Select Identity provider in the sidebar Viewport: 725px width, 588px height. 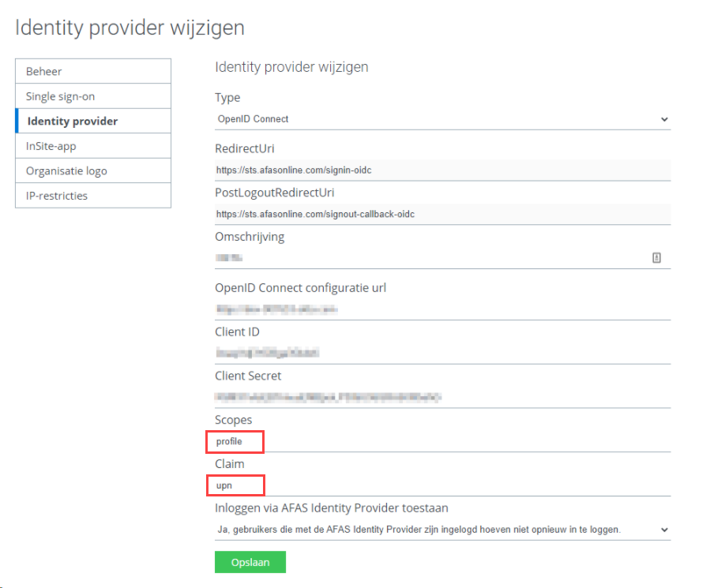point(93,121)
